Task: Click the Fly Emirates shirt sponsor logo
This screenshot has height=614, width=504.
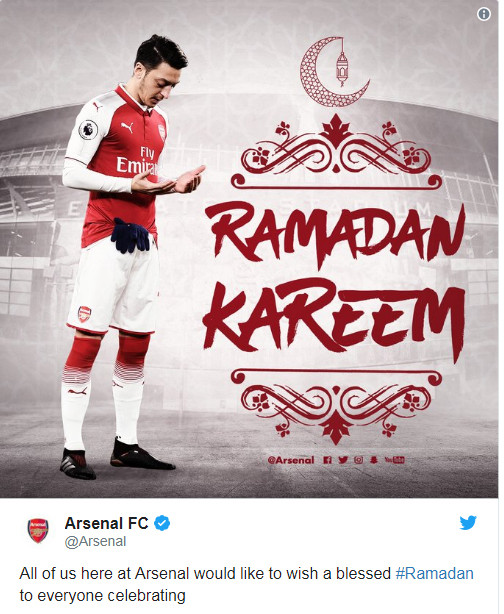Action: click(x=137, y=161)
